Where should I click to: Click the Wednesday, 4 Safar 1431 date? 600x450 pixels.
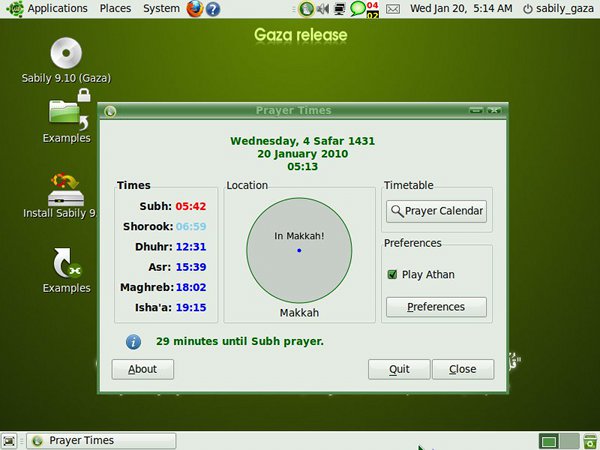click(302, 141)
